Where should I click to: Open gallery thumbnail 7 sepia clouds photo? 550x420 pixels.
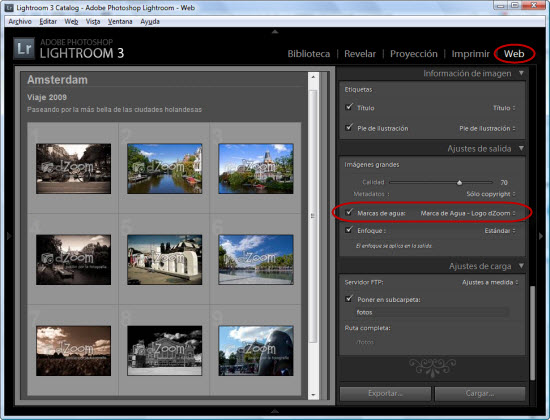(73, 351)
